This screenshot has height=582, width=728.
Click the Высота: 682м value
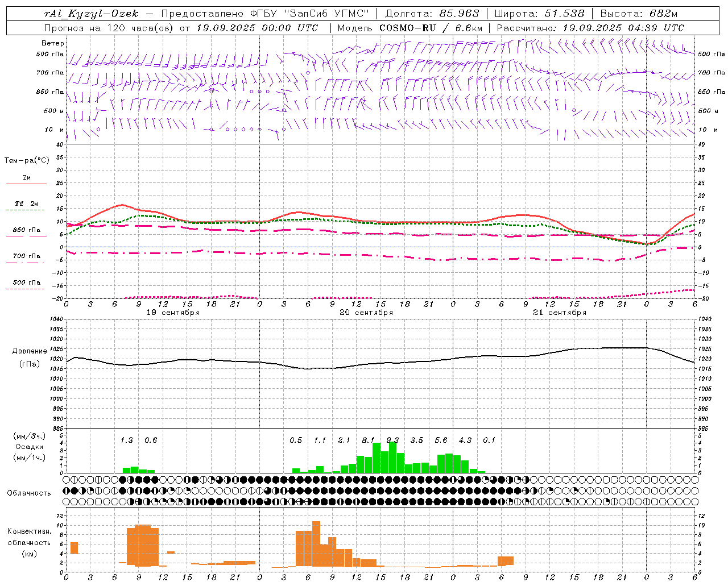tap(639, 14)
